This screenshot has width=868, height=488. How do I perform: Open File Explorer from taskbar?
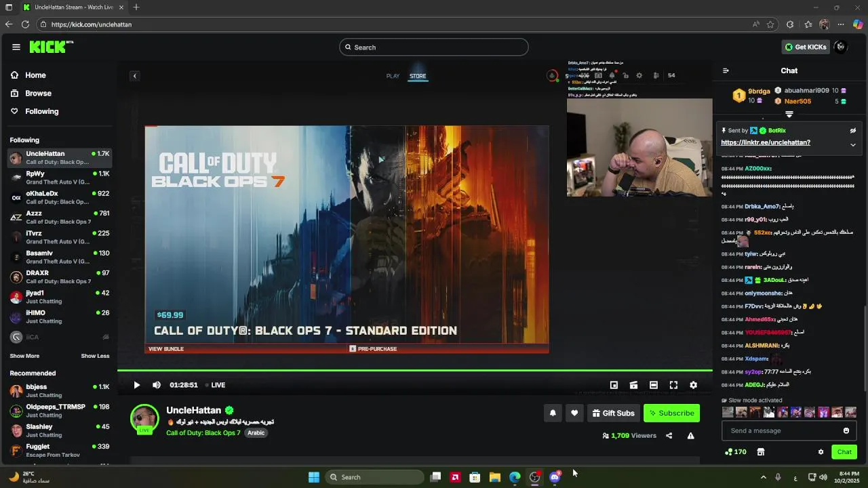coord(495,477)
